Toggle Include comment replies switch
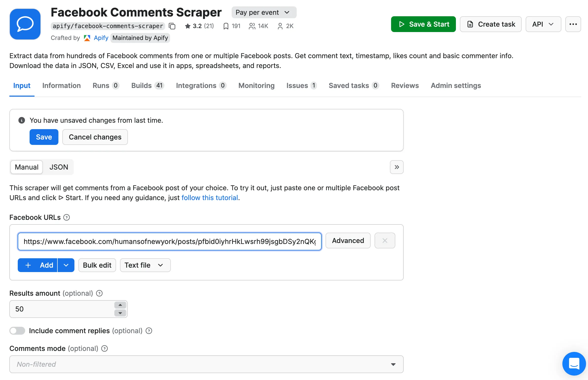This screenshot has width=588, height=380. pos(17,331)
